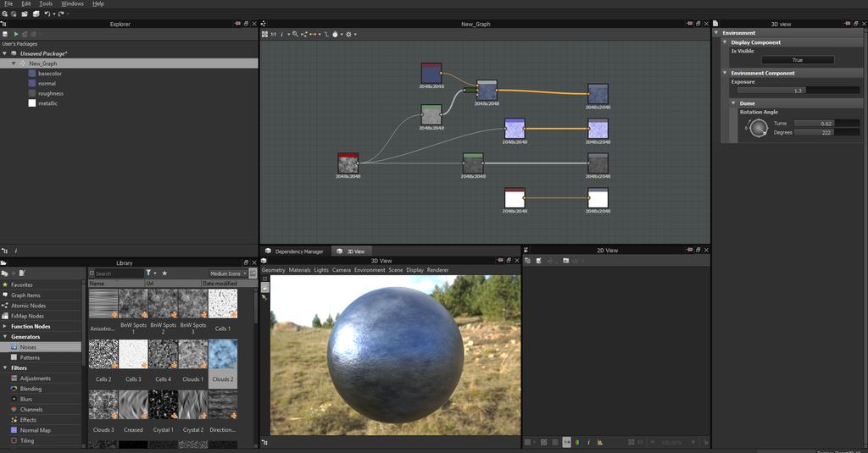The image size is (868, 453).
Task: Click the Rotation Angle dial
Action: 759,128
